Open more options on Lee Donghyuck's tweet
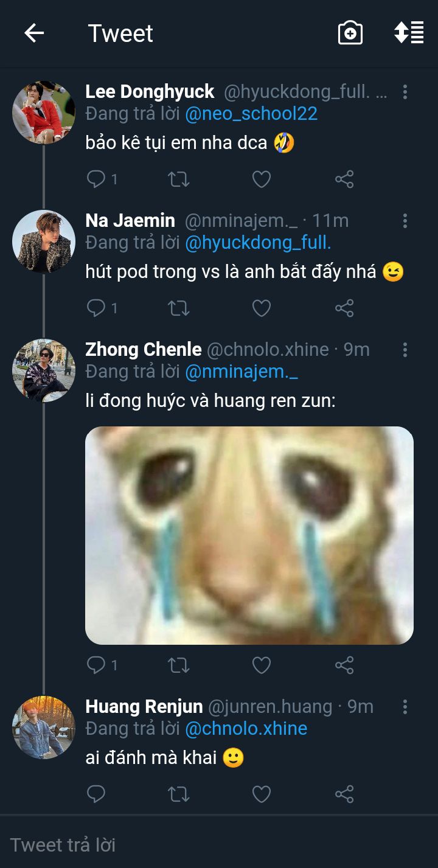Image resolution: width=438 pixels, height=868 pixels. (405, 92)
